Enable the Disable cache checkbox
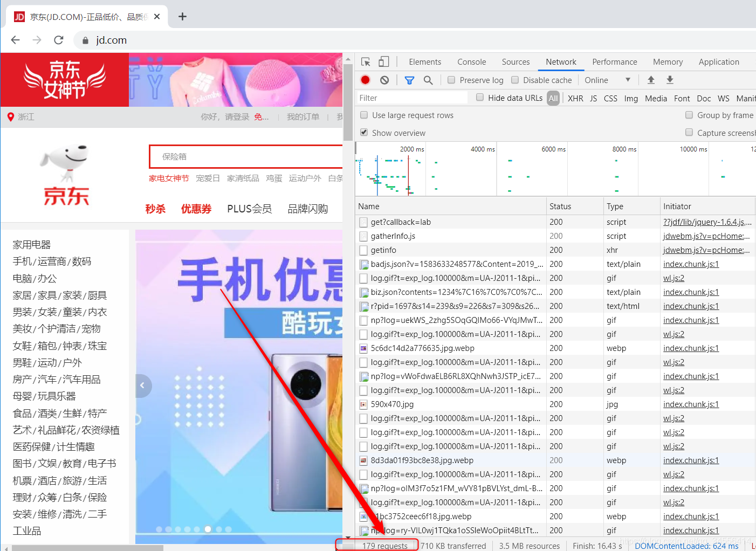 click(x=515, y=80)
